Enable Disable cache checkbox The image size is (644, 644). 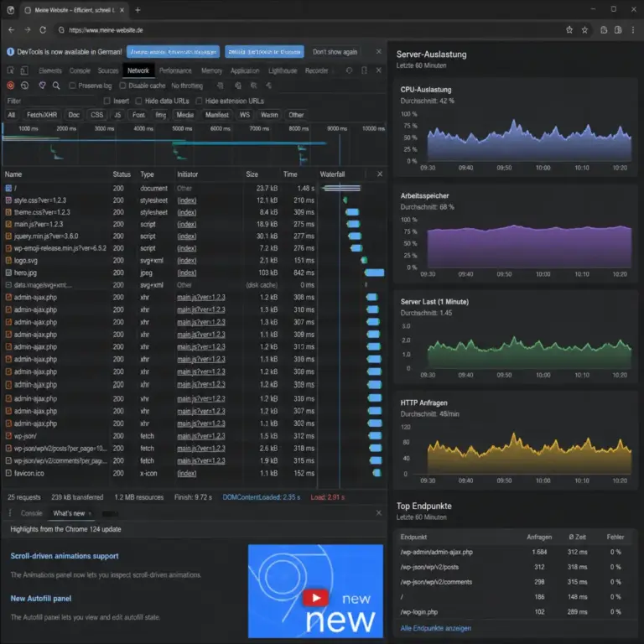[x=122, y=86]
